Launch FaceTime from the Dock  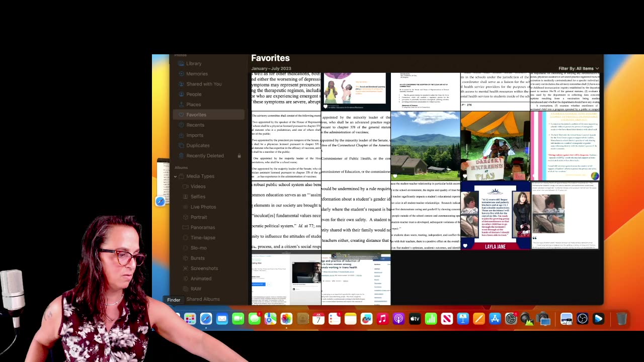pos(238,319)
